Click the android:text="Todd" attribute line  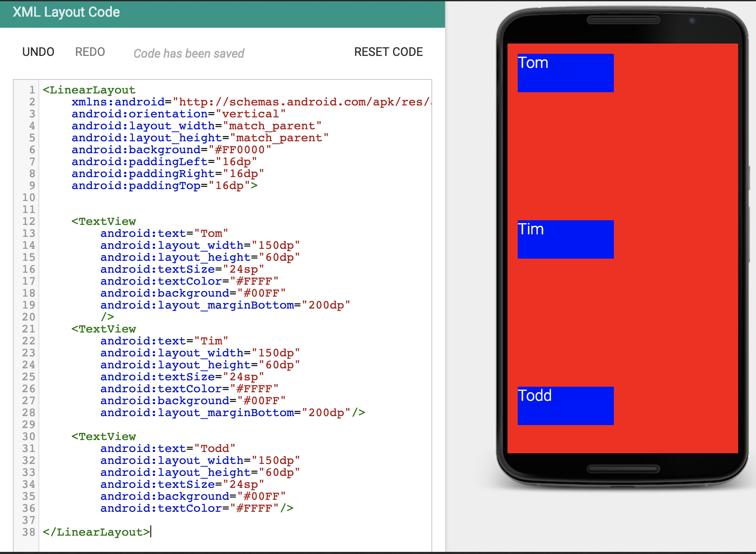(167, 449)
